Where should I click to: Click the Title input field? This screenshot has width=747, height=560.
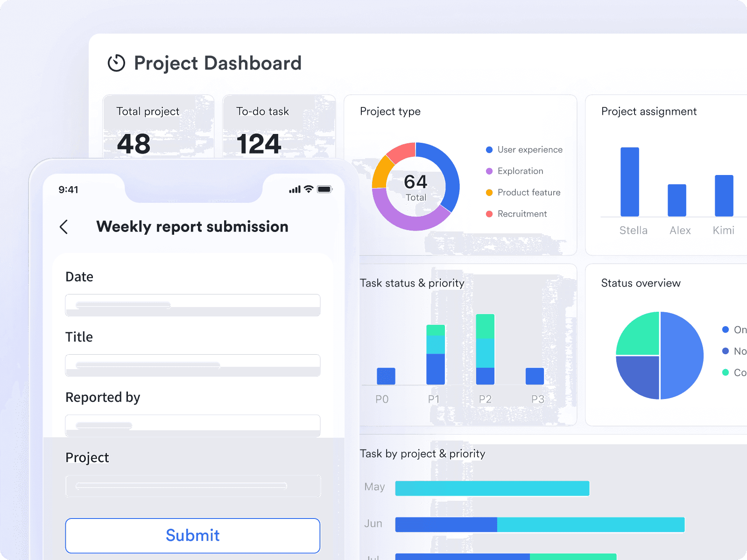[x=193, y=365]
